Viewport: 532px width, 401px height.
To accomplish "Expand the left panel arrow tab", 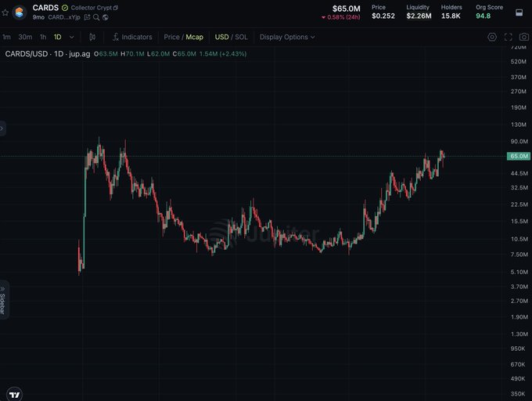I will pyautogui.click(x=2, y=128).
